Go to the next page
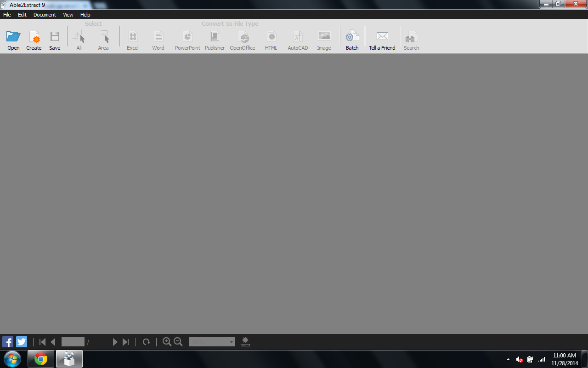The image size is (588, 368). 115,342
